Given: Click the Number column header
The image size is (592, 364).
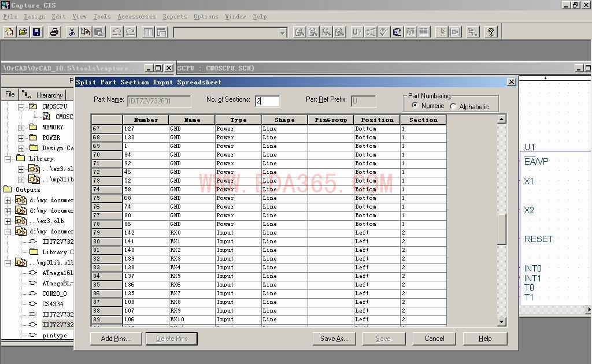Looking at the screenshot, I should point(146,120).
